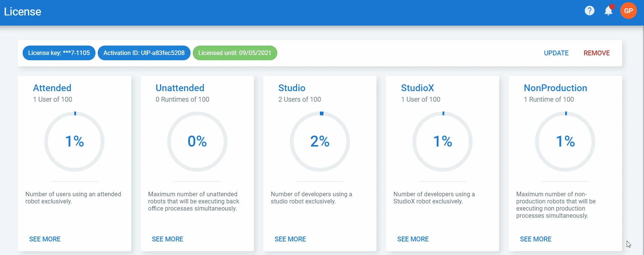
Task: Click SEE MORE on the StudioX card
Action: [413, 239]
